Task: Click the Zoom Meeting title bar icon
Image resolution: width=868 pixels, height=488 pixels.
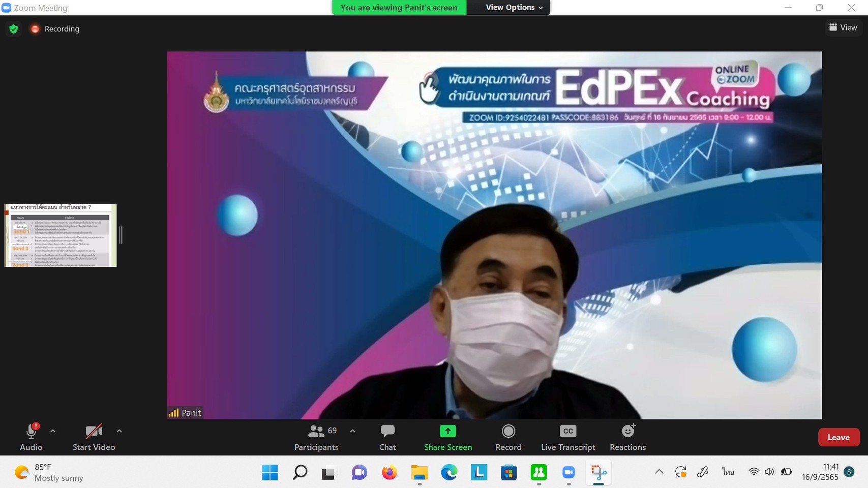Action: 7,8
